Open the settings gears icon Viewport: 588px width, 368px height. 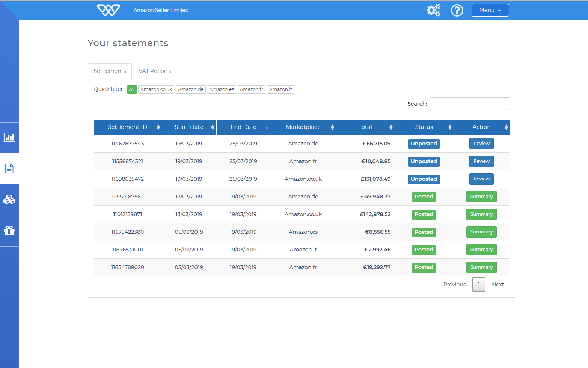[x=434, y=10]
